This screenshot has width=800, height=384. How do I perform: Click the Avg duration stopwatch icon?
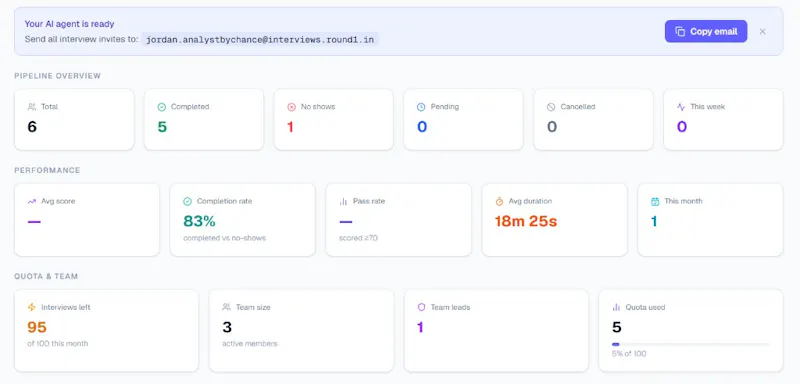point(499,201)
